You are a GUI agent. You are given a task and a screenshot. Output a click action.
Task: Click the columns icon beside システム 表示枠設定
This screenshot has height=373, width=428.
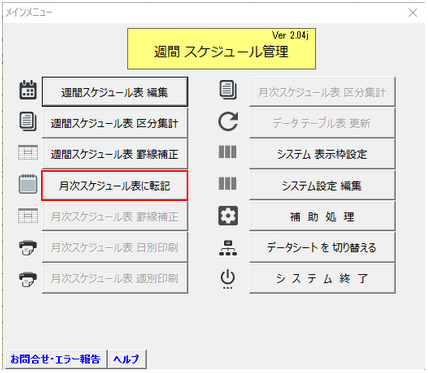coord(228,152)
